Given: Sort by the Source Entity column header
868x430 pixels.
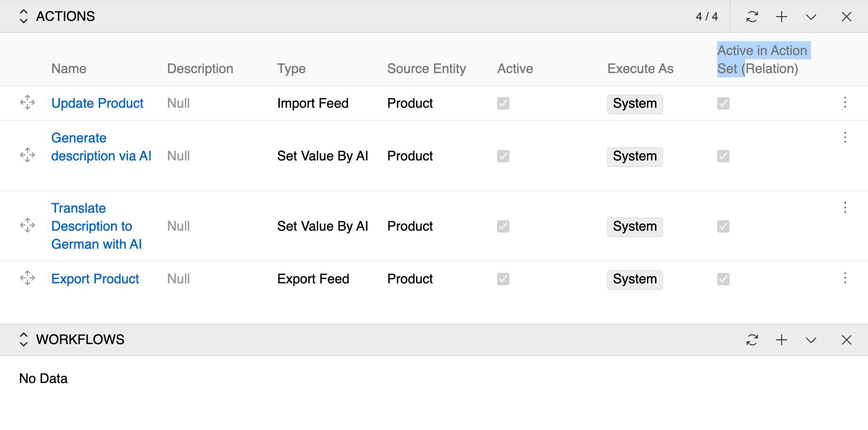Looking at the screenshot, I should [x=426, y=69].
